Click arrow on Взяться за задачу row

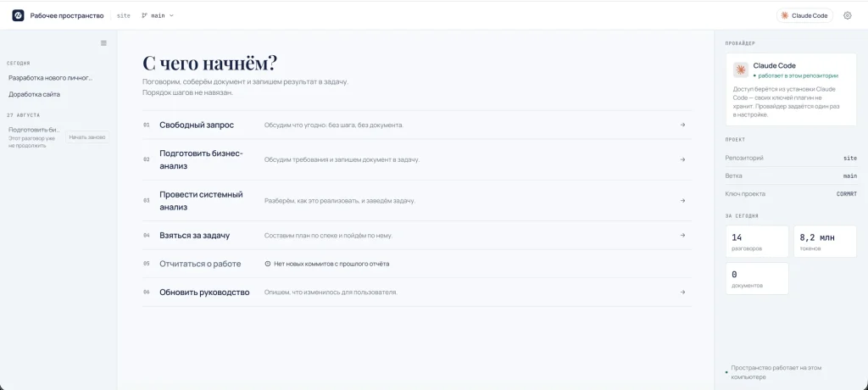tap(682, 236)
